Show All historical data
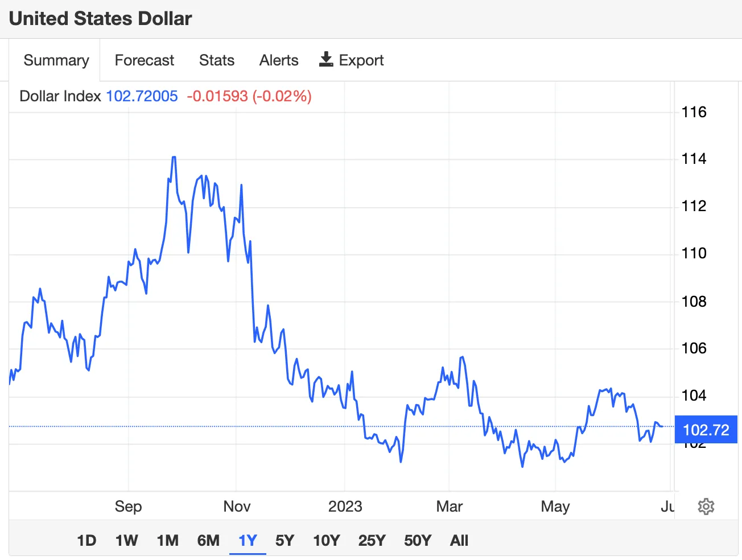This screenshot has height=560, width=742. pos(459,540)
